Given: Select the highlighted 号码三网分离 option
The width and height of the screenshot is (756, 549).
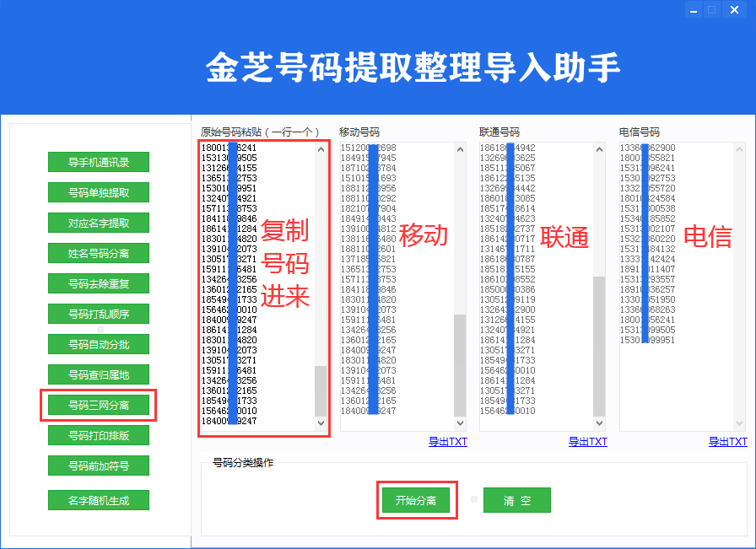Looking at the screenshot, I should 99,406.
